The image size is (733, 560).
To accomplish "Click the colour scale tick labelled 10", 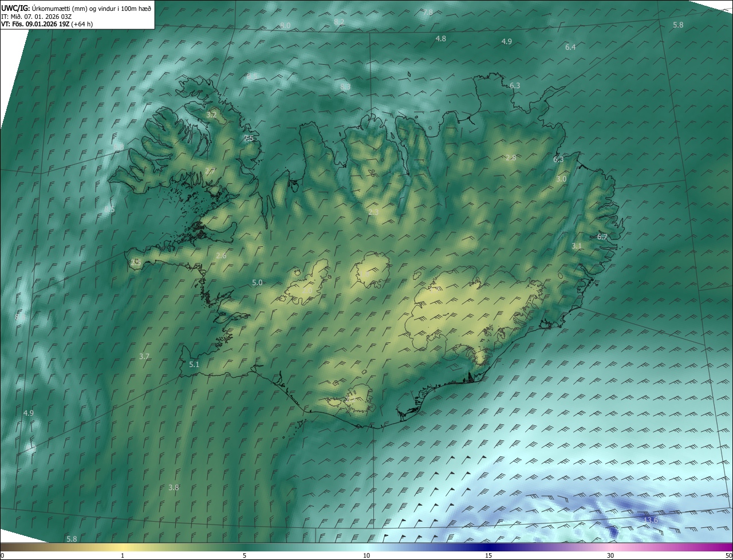I will [366, 556].
